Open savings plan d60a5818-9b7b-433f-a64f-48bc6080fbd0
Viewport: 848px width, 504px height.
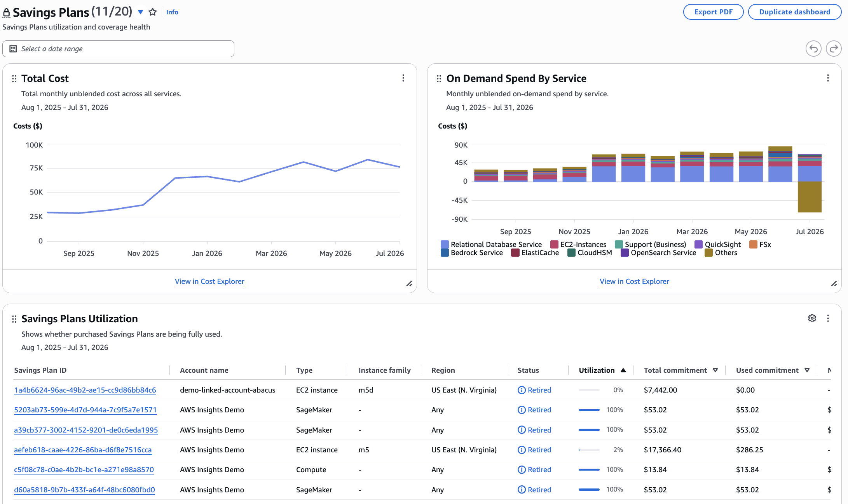(84, 490)
